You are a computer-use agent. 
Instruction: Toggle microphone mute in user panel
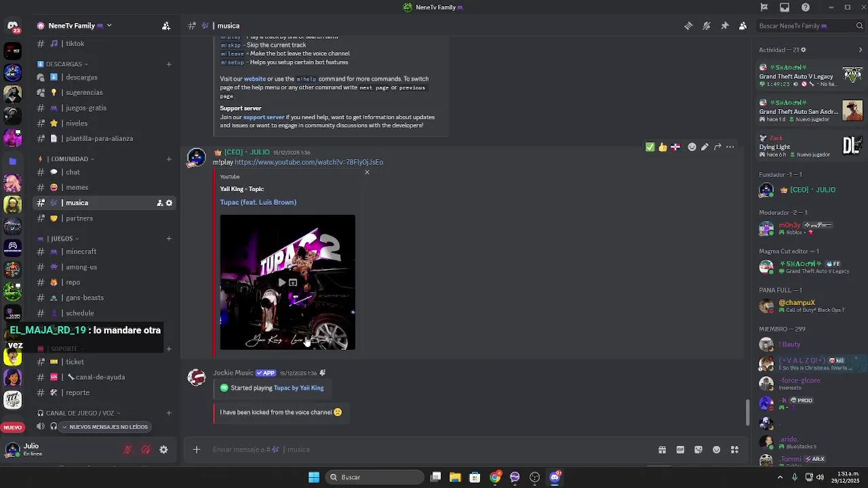pyautogui.click(x=127, y=449)
